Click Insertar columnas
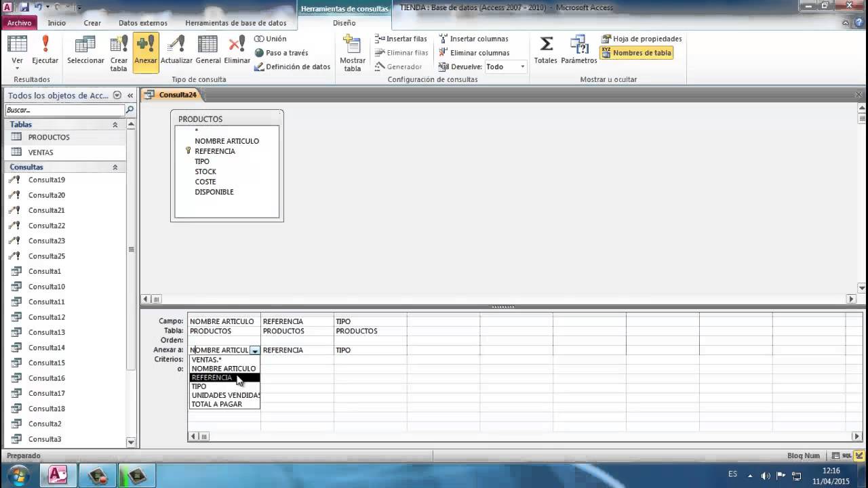 (473, 39)
